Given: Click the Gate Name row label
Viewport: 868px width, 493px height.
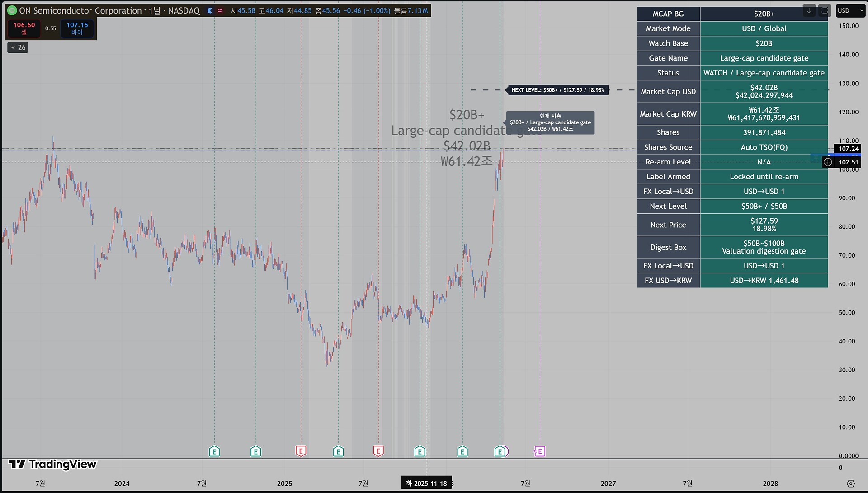Looking at the screenshot, I should tap(668, 58).
